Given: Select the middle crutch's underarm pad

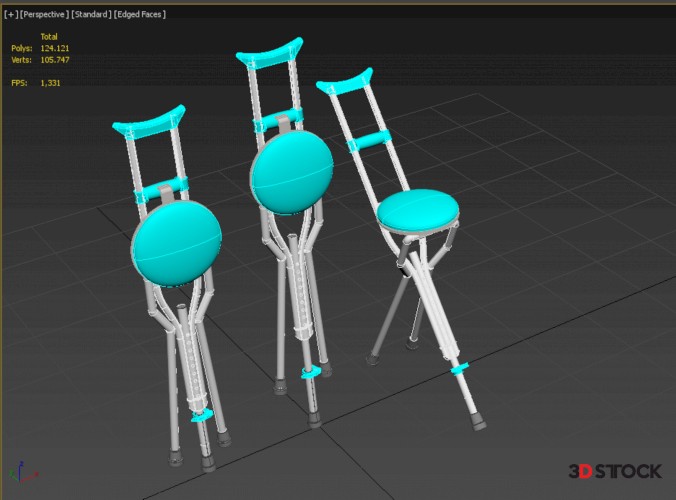Looking at the screenshot, I should pyautogui.click(x=269, y=53).
